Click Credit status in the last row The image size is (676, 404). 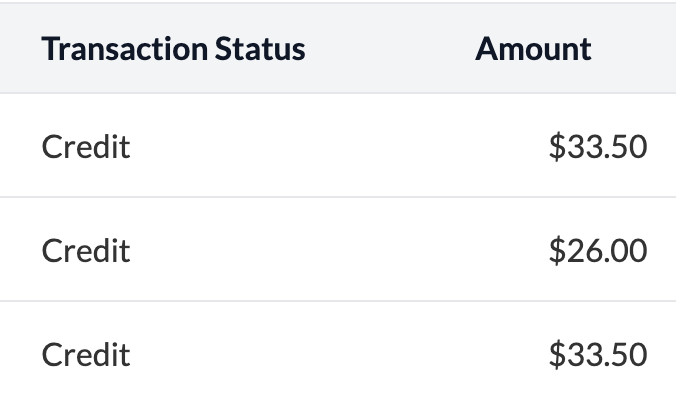pyautogui.click(x=86, y=354)
